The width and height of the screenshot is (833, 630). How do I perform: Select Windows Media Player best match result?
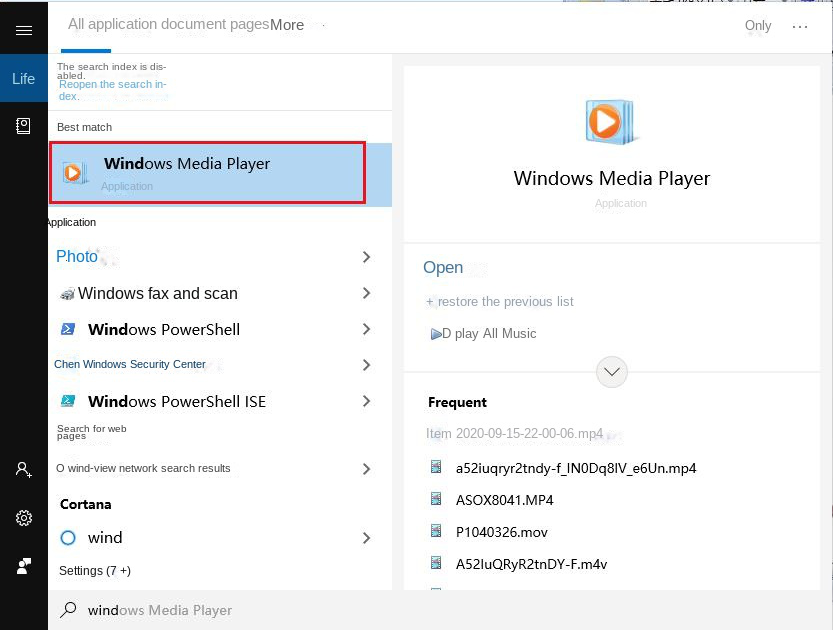(208, 173)
